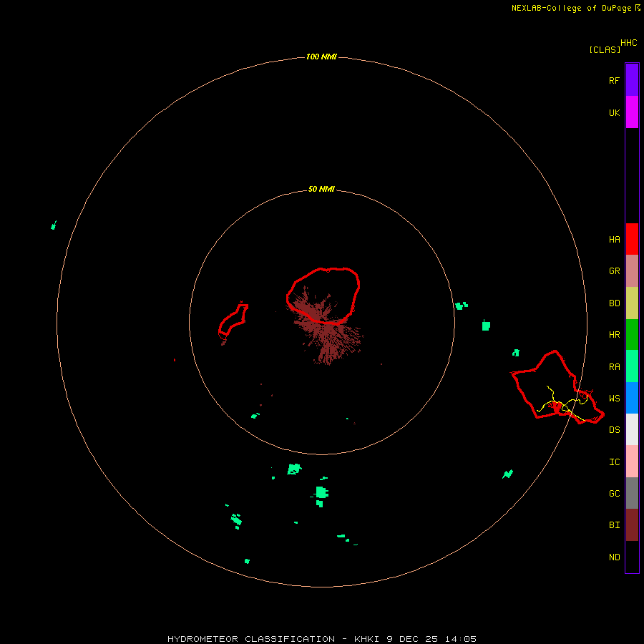Click the GC legend label text
Screen dimensions: 644x644
(615, 494)
